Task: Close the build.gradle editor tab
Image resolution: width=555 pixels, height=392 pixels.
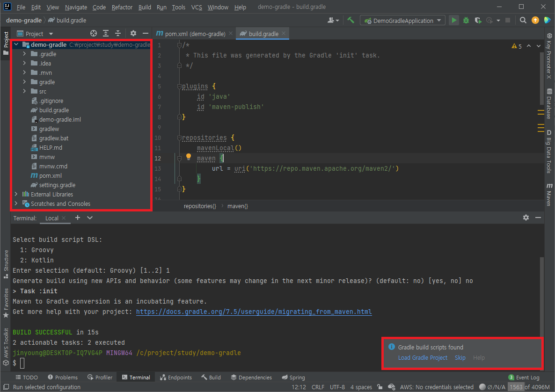Action: 284,33
